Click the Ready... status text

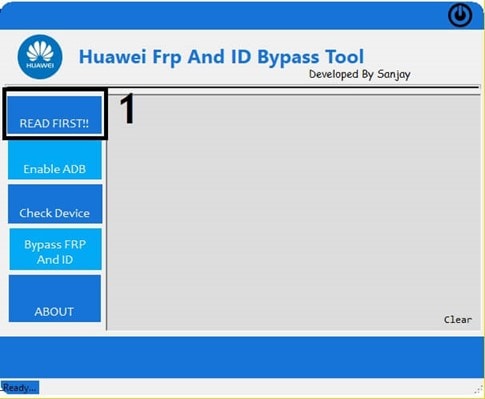pos(20,388)
